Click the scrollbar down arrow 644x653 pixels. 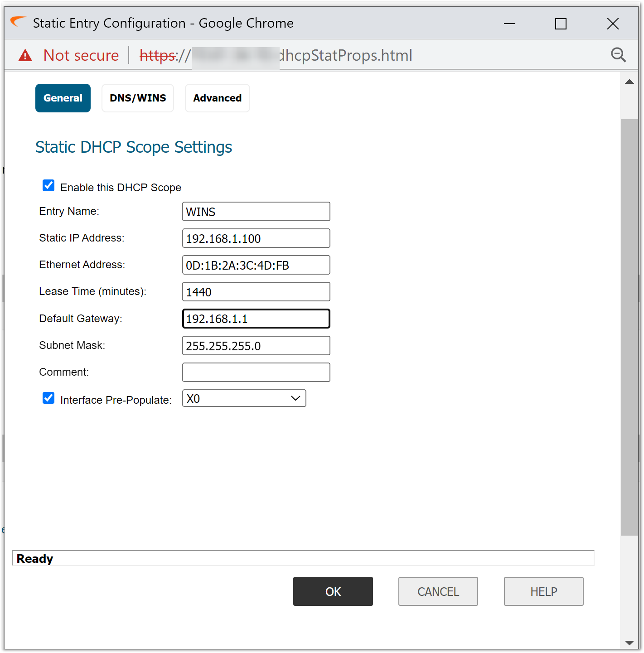click(x=629, y=643)
